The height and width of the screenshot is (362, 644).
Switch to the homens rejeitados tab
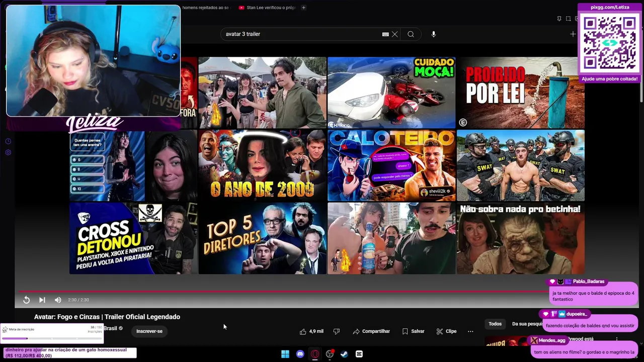coord(206,8)
